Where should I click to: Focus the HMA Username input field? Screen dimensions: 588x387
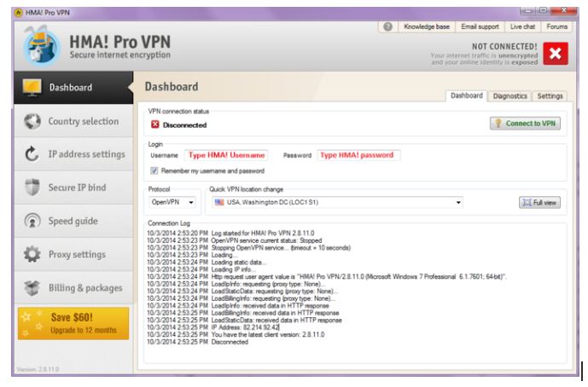tap(226, 155)
